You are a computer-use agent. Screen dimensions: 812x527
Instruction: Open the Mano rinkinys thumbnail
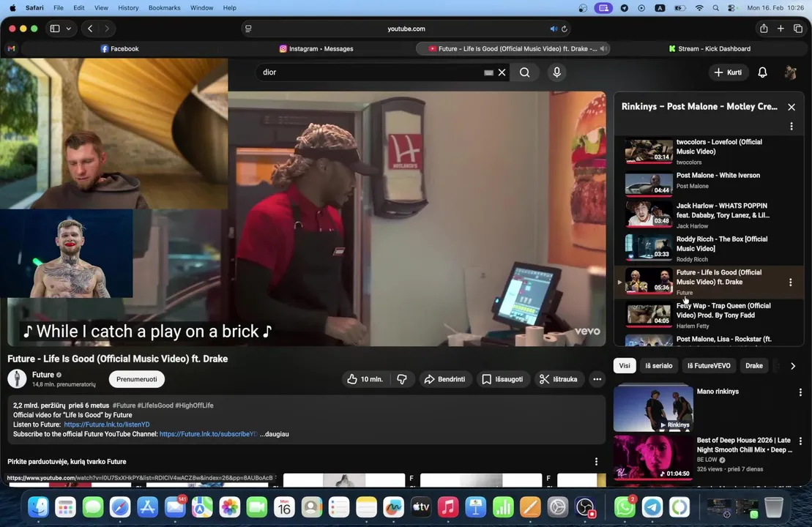pos(653,408)
